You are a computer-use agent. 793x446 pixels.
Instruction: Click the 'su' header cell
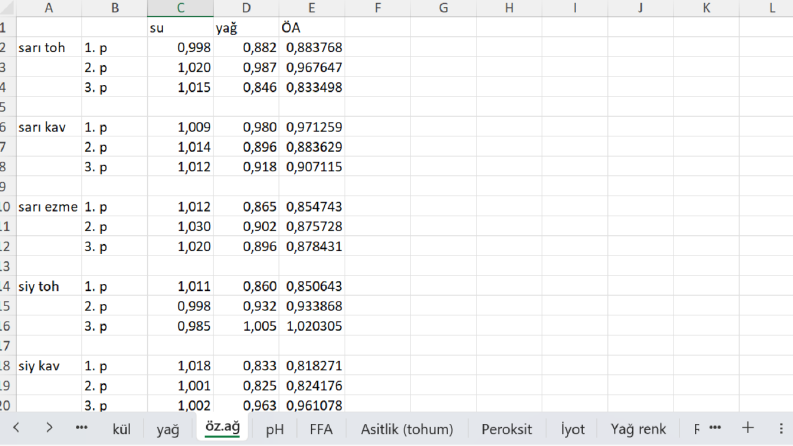181,27
